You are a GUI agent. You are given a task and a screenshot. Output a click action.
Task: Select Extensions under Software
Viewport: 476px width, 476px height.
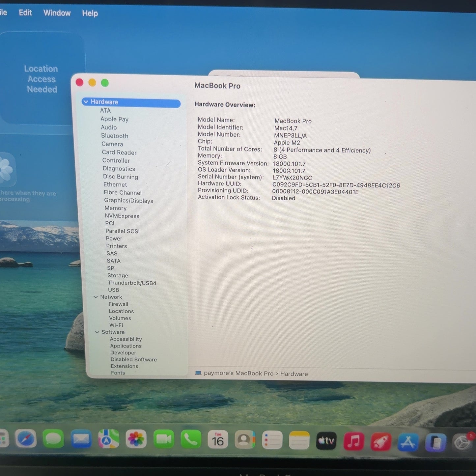[124, 366]
